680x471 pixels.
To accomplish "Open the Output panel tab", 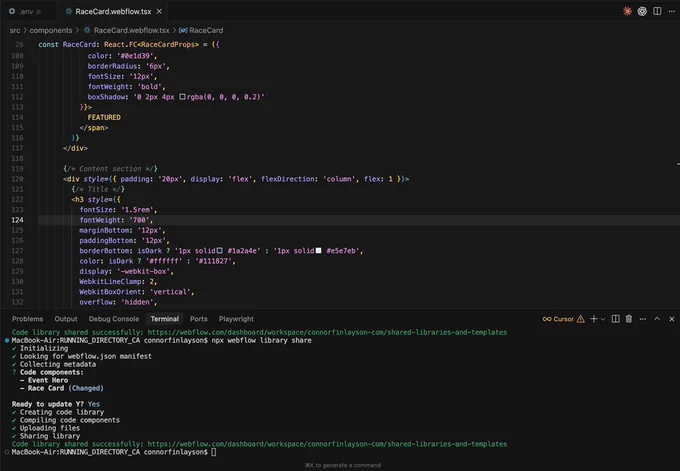I will click(x=66, y=319).
